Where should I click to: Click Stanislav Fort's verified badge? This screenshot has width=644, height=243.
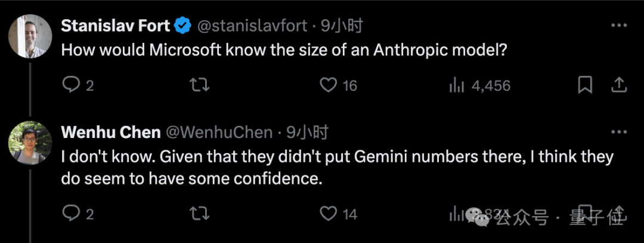click(181, 26)
